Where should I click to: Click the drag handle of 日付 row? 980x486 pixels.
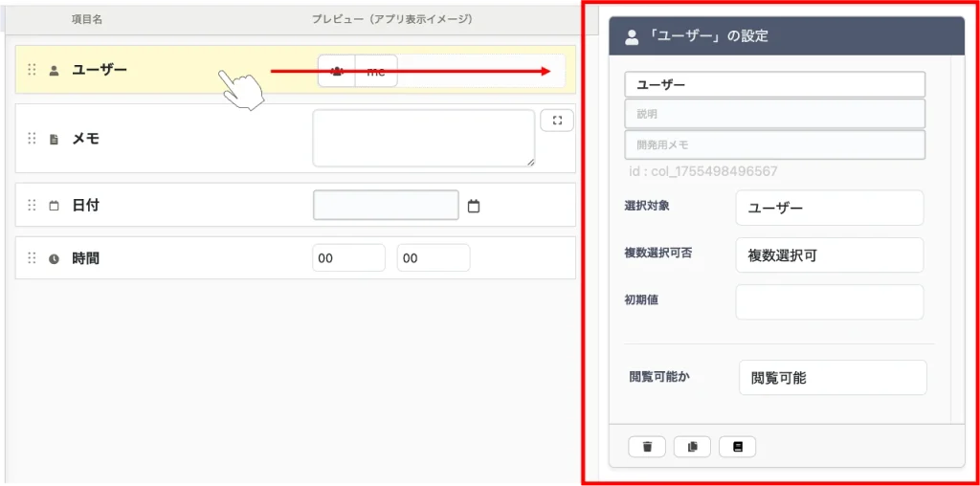pyautogui.click(x=32, y=205)
